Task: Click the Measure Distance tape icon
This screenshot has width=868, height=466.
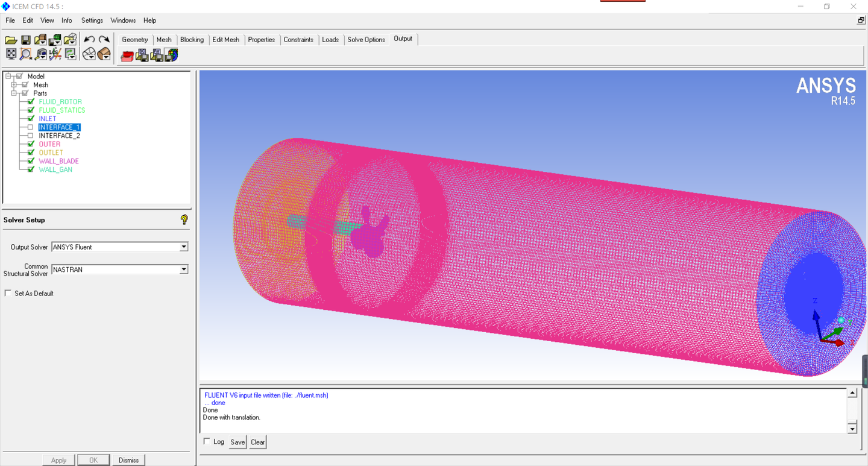Action: click(x=40, y=54)
